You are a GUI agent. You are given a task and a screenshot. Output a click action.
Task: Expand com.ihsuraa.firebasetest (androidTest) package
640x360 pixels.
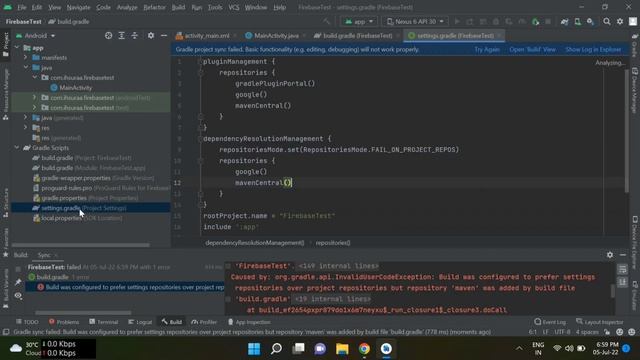pyautogui.click(x=35, y=98)
